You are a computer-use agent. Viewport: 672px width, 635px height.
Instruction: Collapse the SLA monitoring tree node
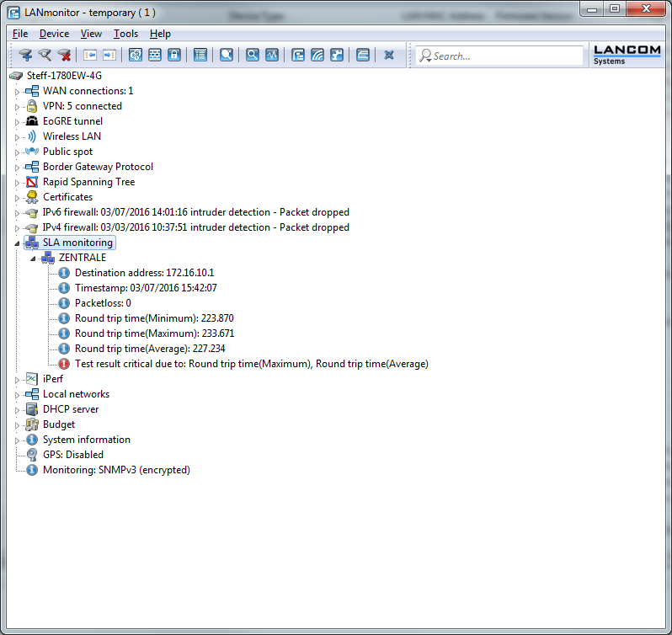[18, 243]
